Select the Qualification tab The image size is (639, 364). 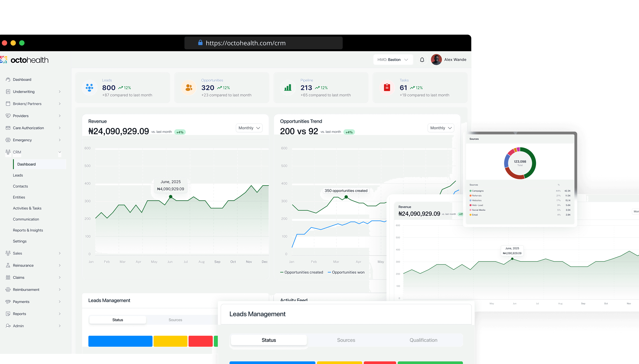(x=423, y=340)
